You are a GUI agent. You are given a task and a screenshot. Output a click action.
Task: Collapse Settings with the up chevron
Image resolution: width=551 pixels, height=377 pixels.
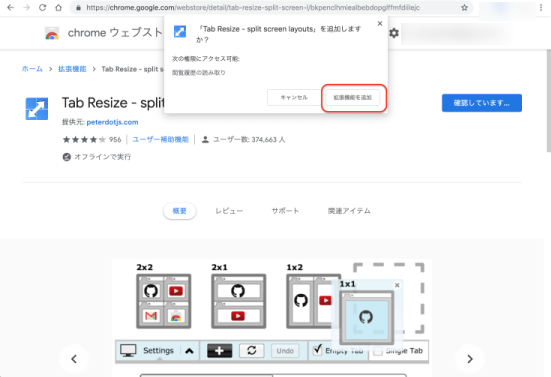189,351
